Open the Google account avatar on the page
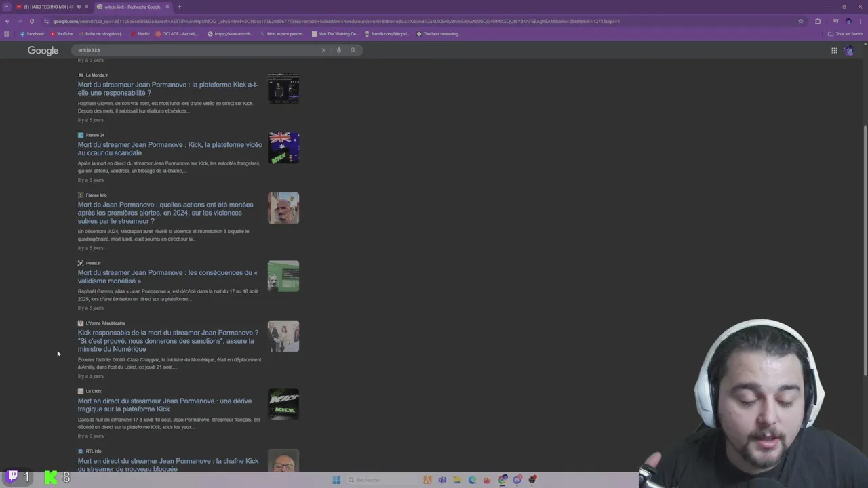The width and height of the screenshot is (868, 488). coord(849,51)
